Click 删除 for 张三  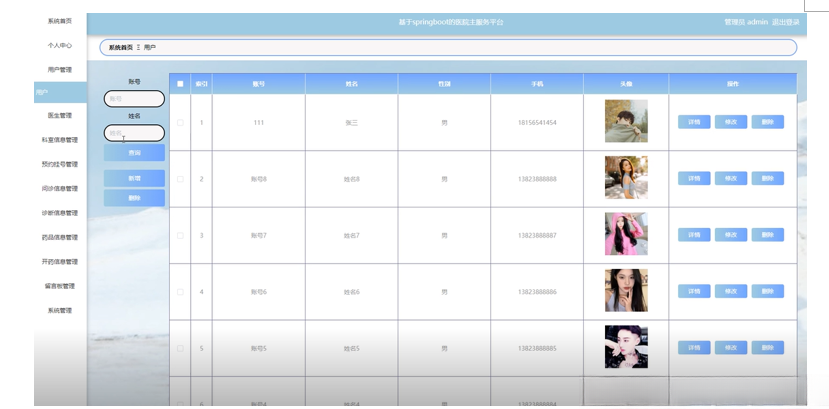[768, 122]
